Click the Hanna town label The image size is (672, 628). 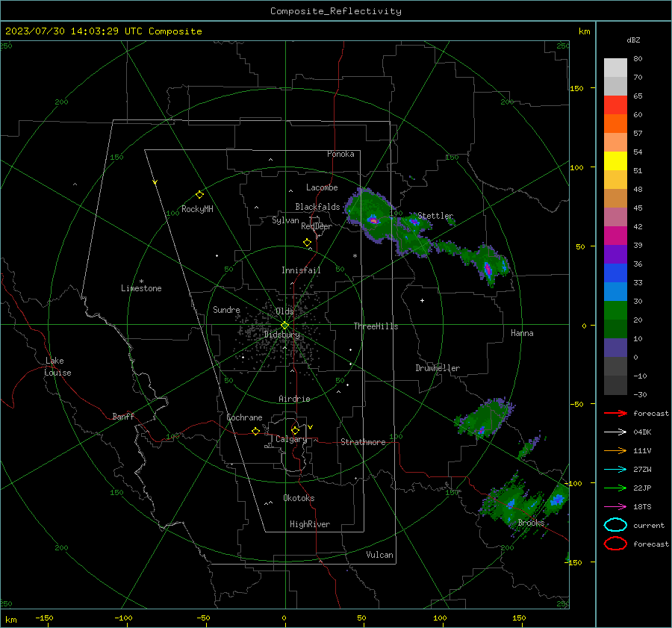[x=522, y=333]
